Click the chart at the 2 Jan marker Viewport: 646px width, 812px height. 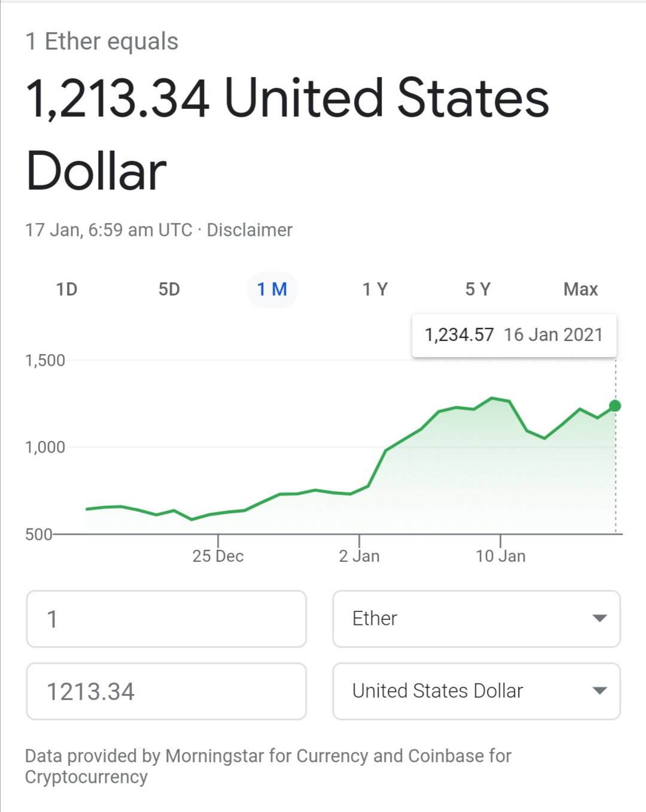coord(359,556)
